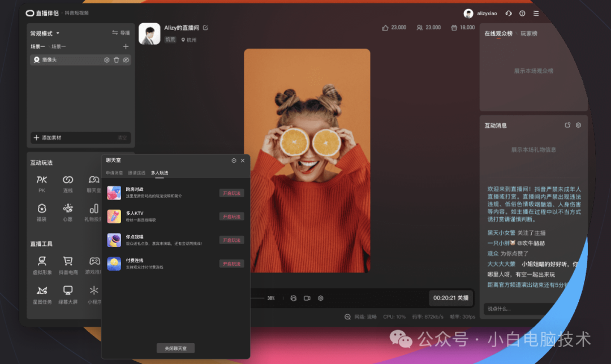Edit the Alizy的直播间 room title

coord(205,28)
